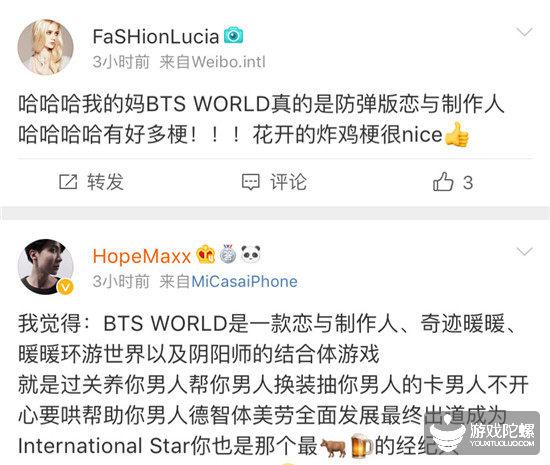This screenshot has height=465, width=550.
Task: Click the repost (转发) icon
Action: [x=68, y=182]
